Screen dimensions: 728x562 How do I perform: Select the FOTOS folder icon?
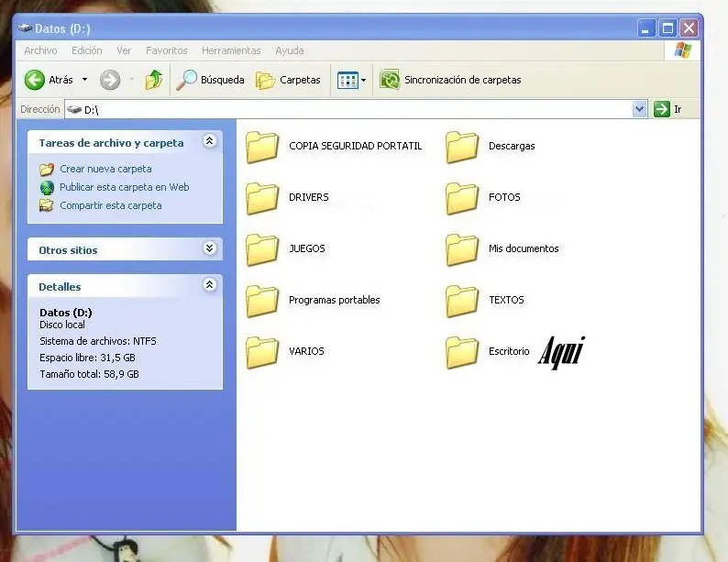point(462,199)
